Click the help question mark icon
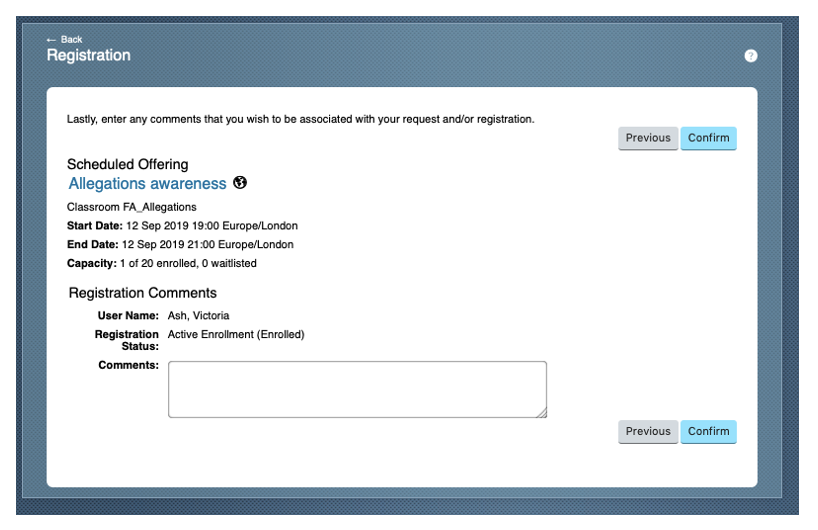Screen dimensions: 818x530 coord(750,56)
